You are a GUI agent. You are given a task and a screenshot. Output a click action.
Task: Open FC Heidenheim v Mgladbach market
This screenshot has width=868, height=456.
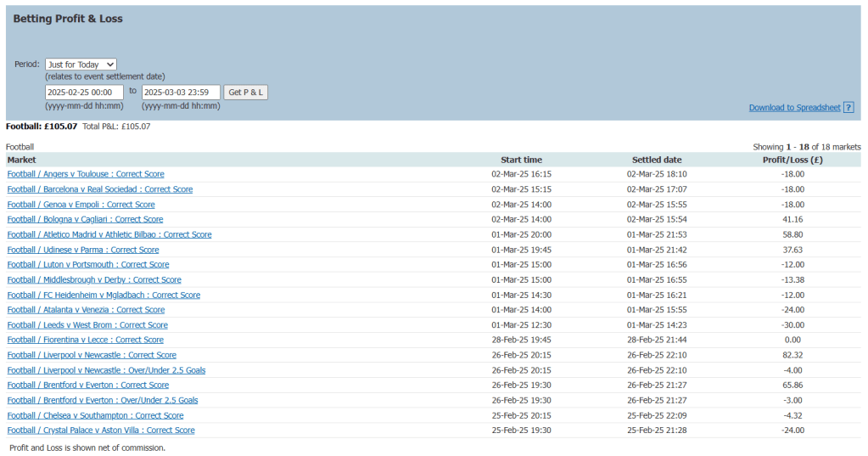[x=104, y=296]
